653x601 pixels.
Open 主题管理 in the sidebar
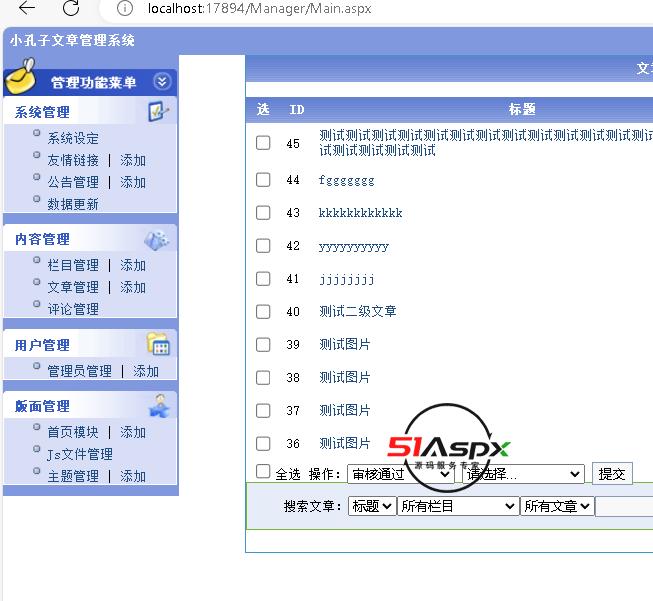[73, 476]
